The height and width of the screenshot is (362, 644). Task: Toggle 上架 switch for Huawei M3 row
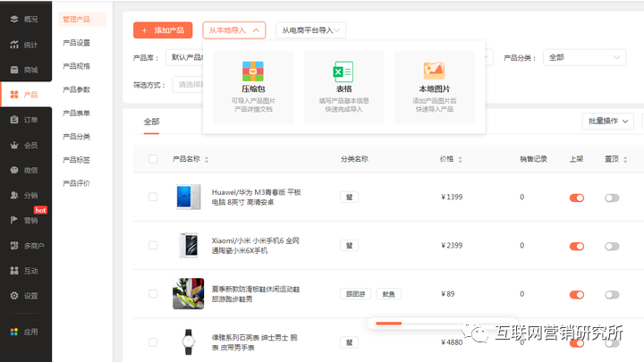[x=577, y=198]
